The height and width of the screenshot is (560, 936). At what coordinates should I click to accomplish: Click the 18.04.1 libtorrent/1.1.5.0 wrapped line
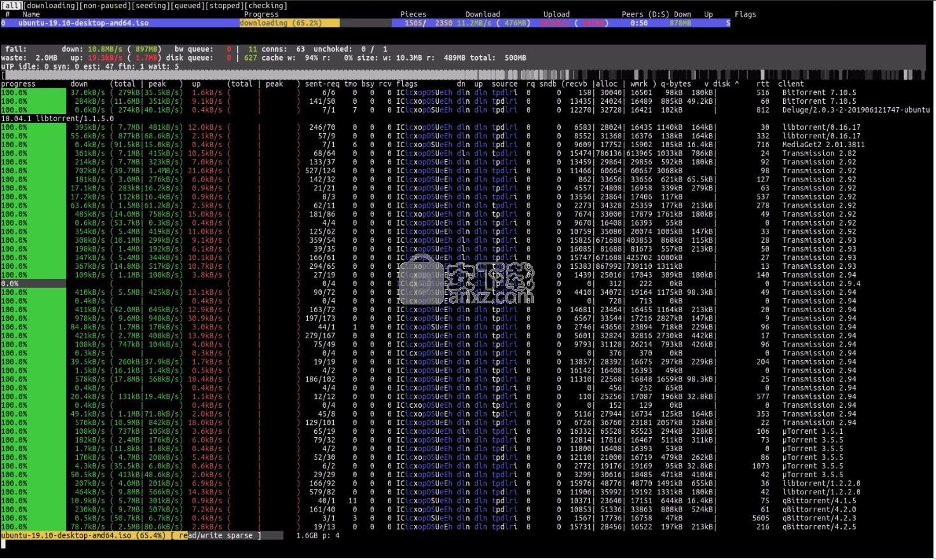(57, 118)
